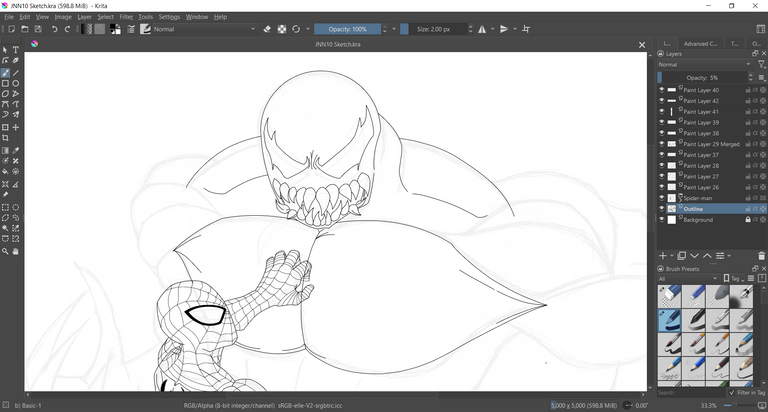This screenshot has width=768, height=412.
Task: Hide the Paint Layer 40 layer
Action: [x=661, y=90]
